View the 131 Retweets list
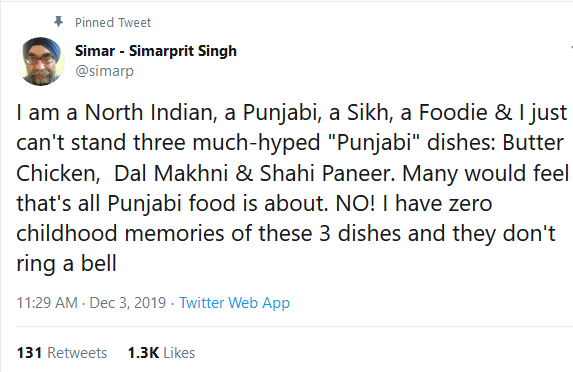 coord(62,353)
